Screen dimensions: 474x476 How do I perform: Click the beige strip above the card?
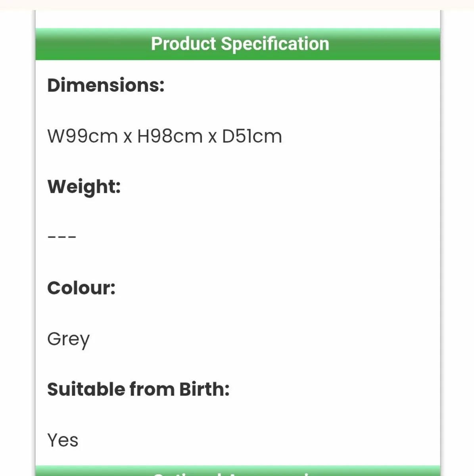(x=238, y=4)
